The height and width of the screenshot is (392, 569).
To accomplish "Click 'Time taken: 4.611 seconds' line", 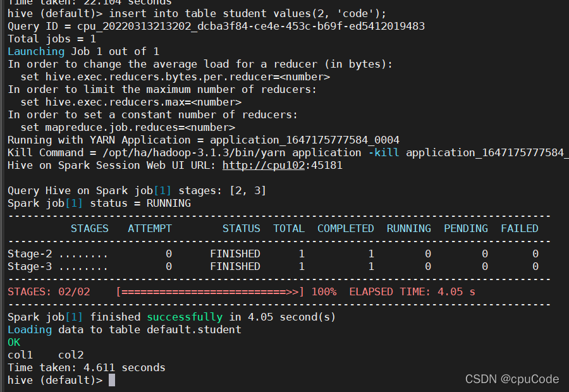I will coord(87,368).
